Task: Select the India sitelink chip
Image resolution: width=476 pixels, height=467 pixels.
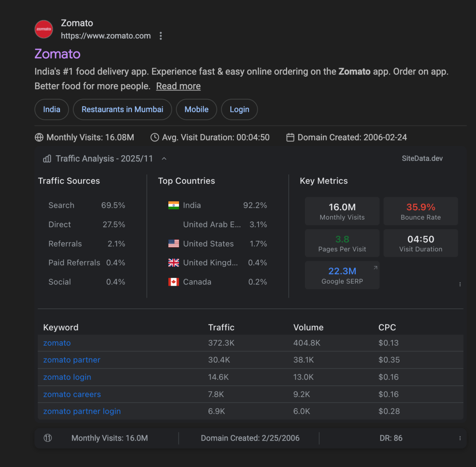Action: (x=52, y=109)
